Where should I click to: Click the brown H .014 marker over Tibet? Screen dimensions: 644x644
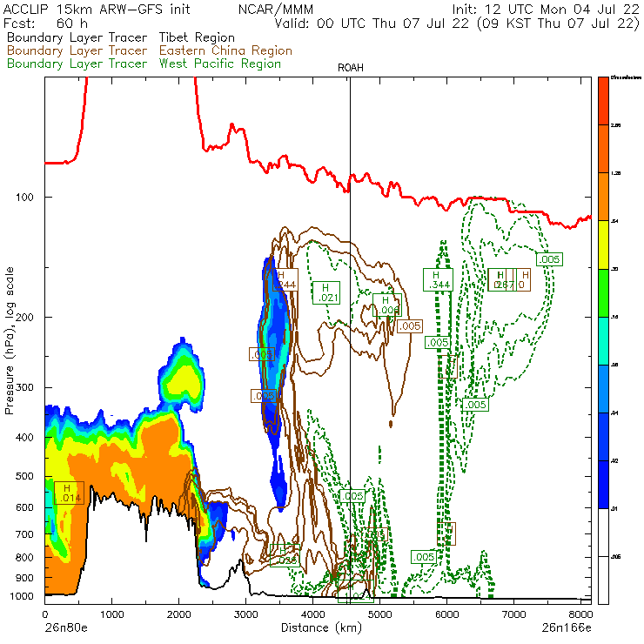(67, 493)
